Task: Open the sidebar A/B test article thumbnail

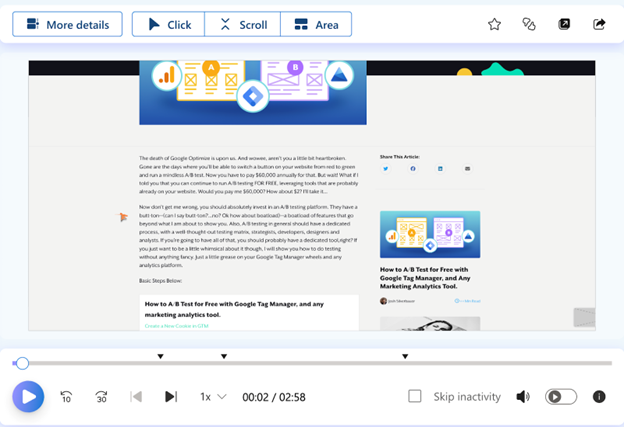Action: [x=430, y=234]
